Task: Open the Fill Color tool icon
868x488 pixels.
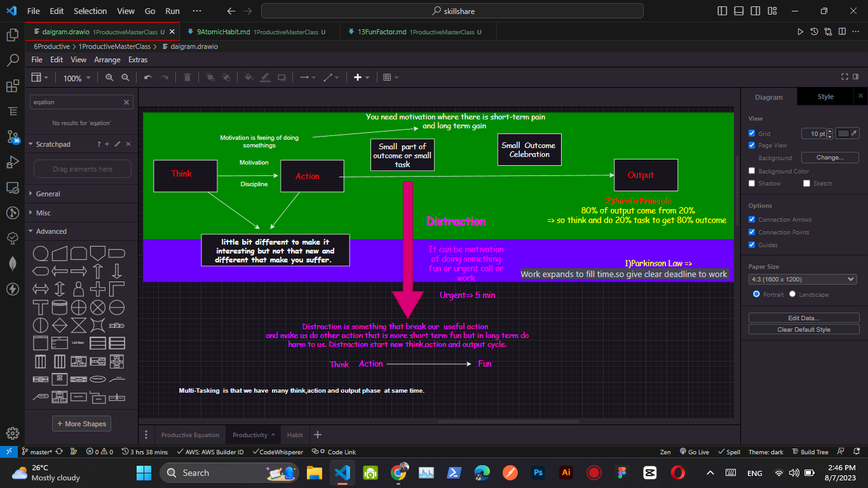Action: 248,77
